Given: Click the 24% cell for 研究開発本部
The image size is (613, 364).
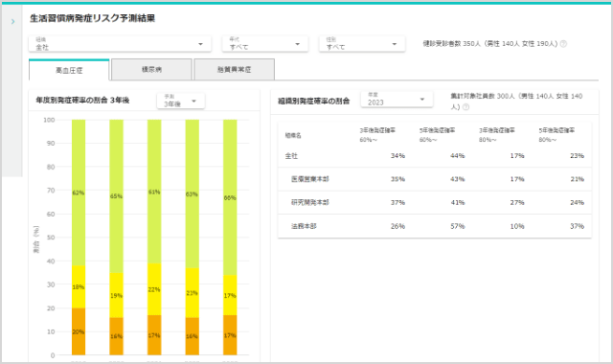Looking at the screenshot, I should pyautogui.click(x=577, y=202).
